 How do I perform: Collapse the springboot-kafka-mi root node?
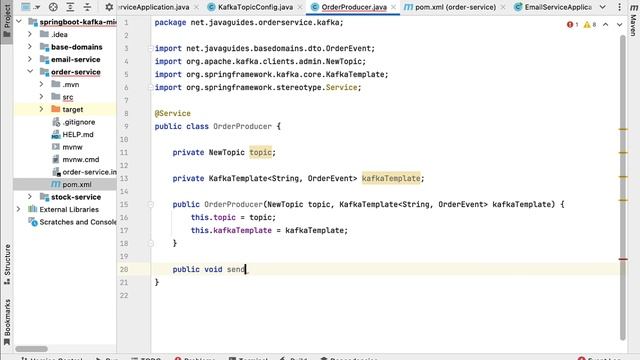tap(19, 22)
